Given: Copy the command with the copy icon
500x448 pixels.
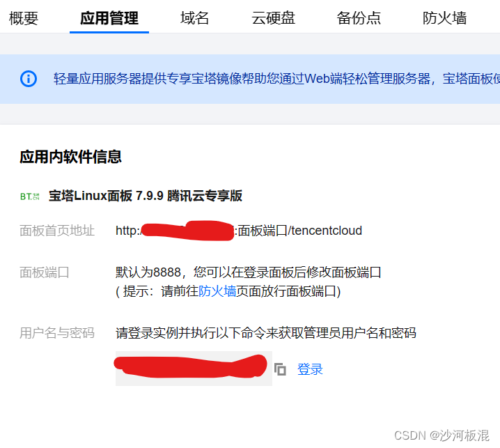Looking at the screenshot, I should click(x=280, y=369).
